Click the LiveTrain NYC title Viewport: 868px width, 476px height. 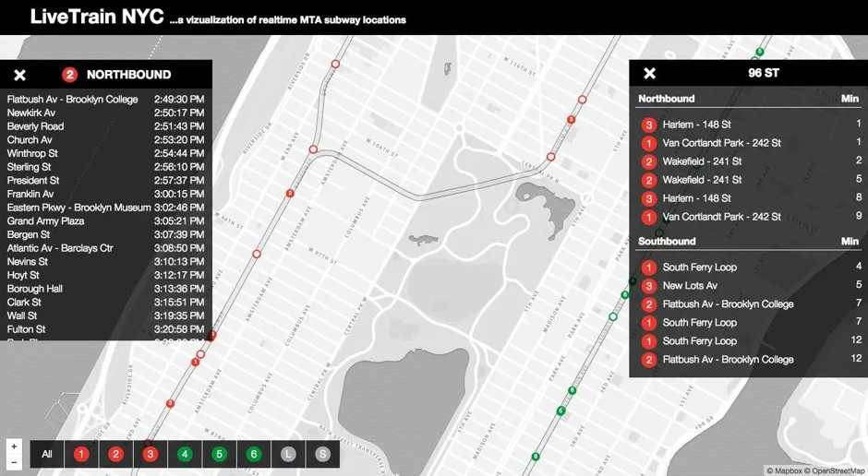(97, 18)
